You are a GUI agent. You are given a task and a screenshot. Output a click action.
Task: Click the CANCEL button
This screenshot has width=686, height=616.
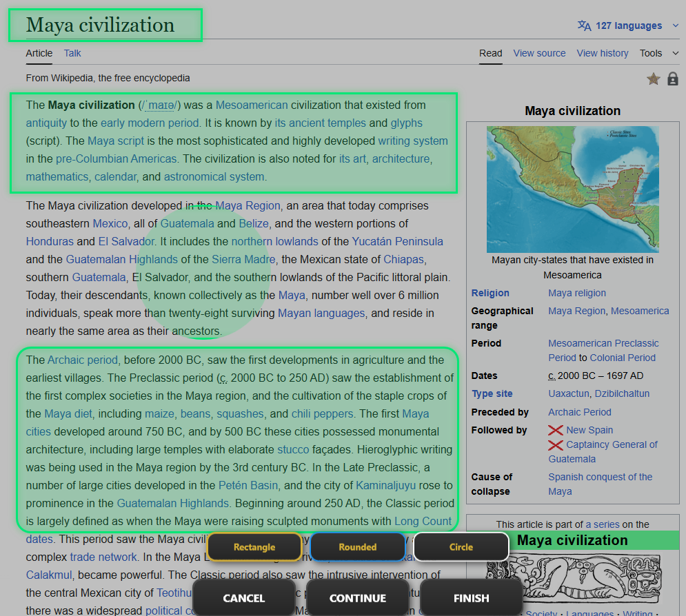coord(244,598)
